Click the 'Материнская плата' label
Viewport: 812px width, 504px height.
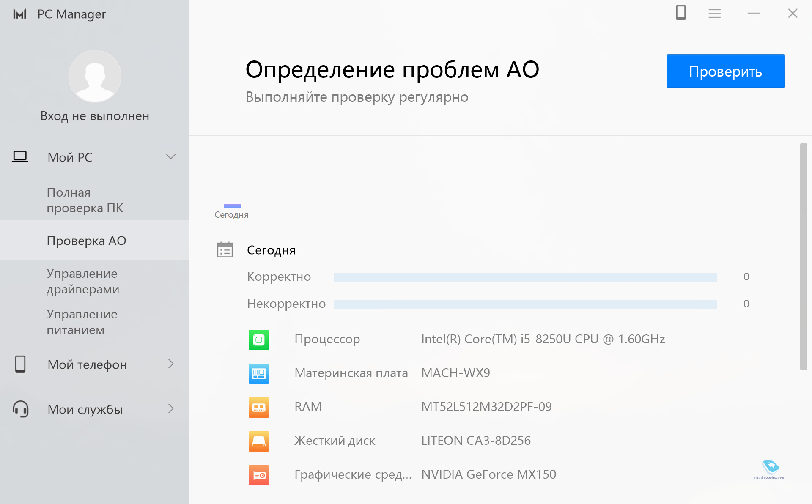[x=351, y=373]
